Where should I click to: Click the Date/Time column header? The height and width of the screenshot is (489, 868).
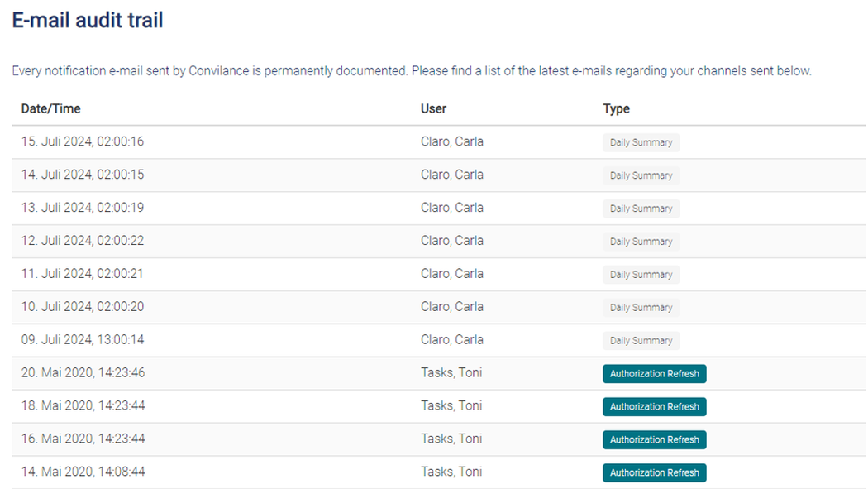click(x=51, y=108)
